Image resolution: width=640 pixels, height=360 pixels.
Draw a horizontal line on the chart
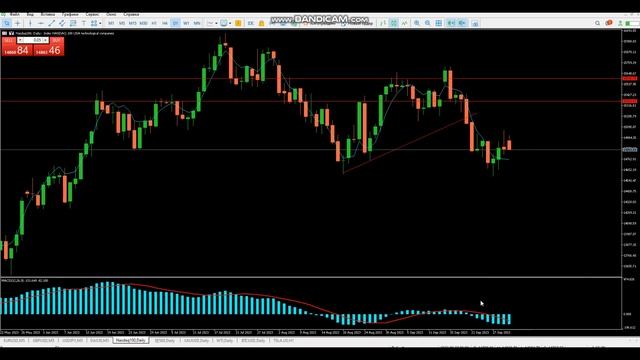point(41,23)
